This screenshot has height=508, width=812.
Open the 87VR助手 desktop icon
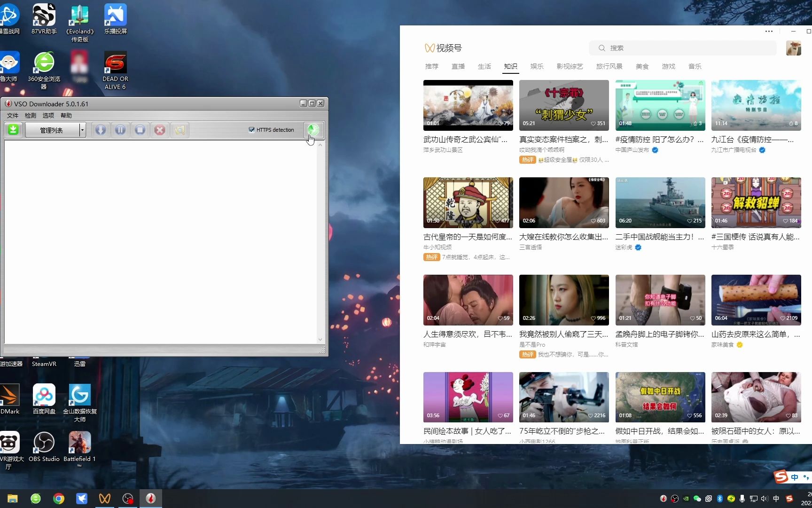pos(44,20)
